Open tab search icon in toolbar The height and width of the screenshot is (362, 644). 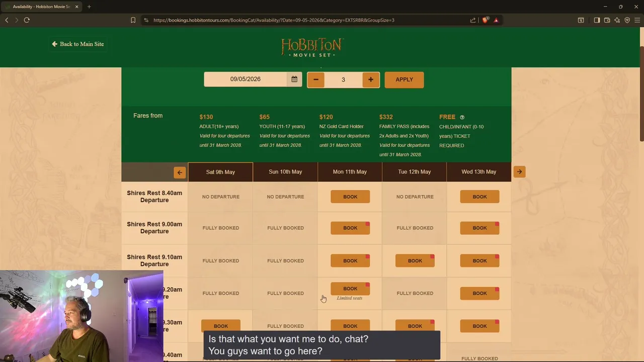coord(581,20)
